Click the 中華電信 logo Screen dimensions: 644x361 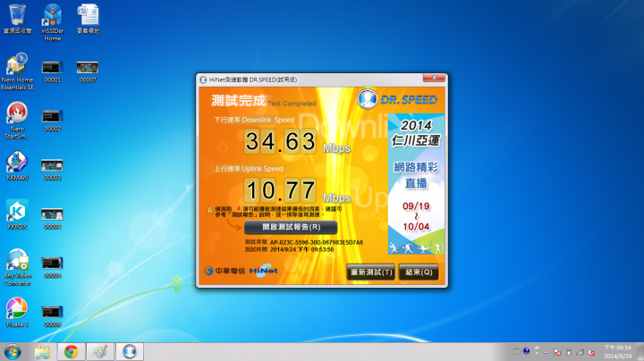pyautogui.click(x=225, y=271)
